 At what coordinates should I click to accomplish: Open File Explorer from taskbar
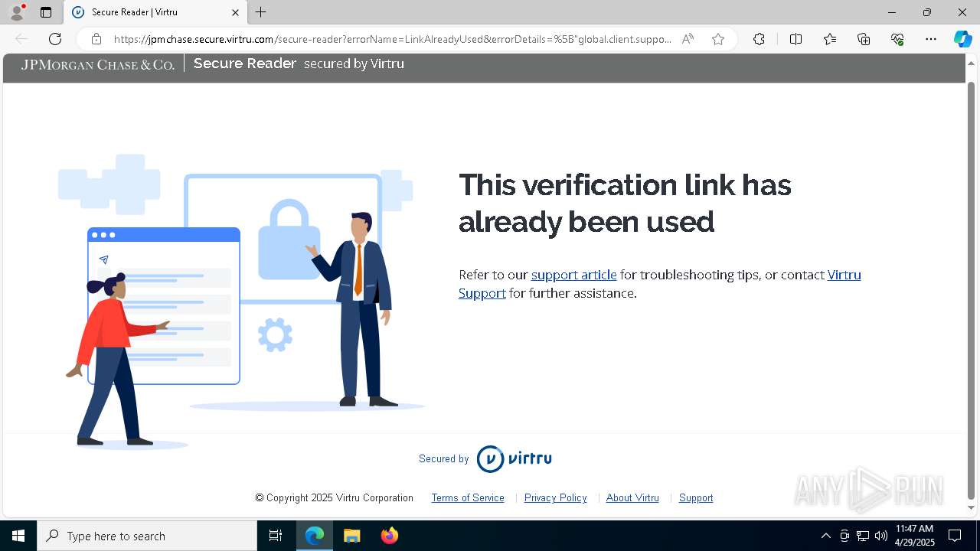point(352,536)
